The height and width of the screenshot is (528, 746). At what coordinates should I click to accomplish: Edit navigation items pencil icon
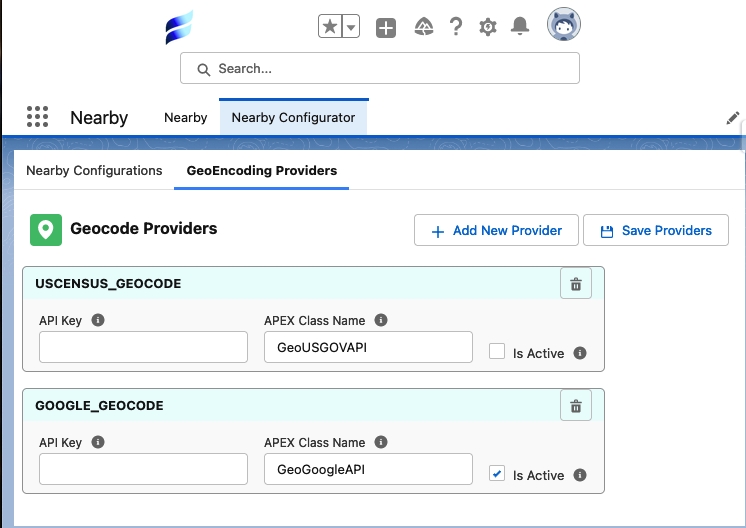tap(732, 118)
